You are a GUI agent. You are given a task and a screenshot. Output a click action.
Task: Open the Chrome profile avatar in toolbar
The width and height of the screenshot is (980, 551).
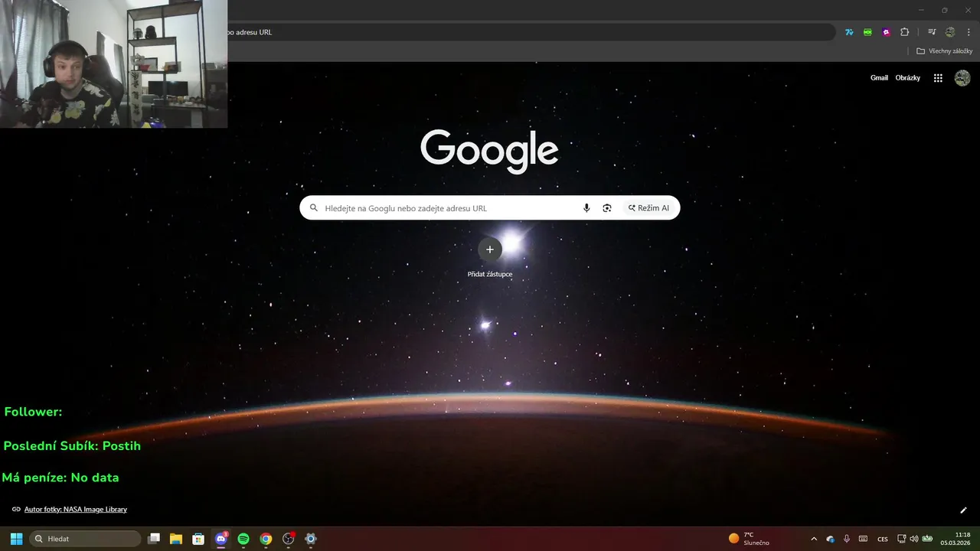click(x=950, y=32)
